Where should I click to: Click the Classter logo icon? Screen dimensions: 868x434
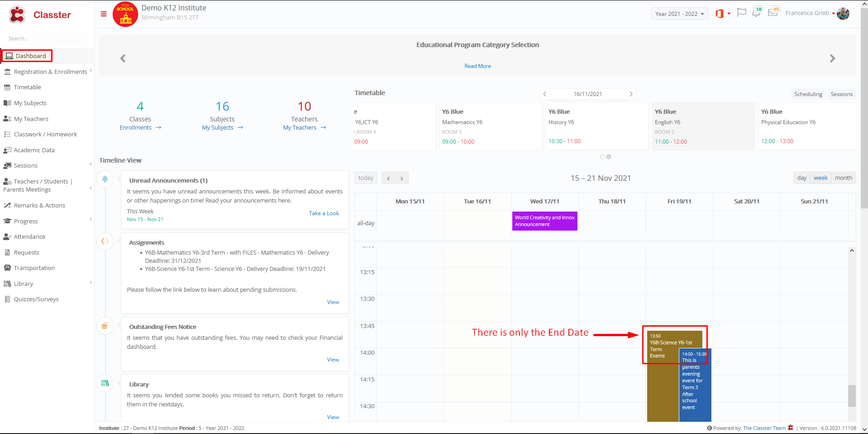(17, 14)
